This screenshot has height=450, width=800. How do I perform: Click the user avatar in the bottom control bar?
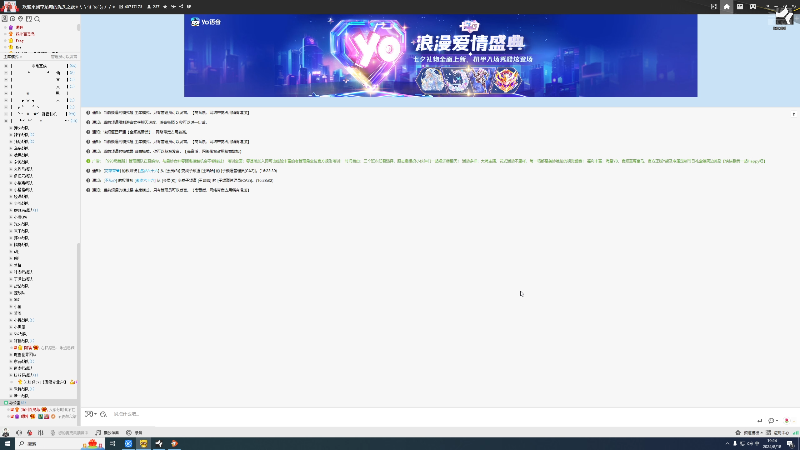(x=6, y=433)
